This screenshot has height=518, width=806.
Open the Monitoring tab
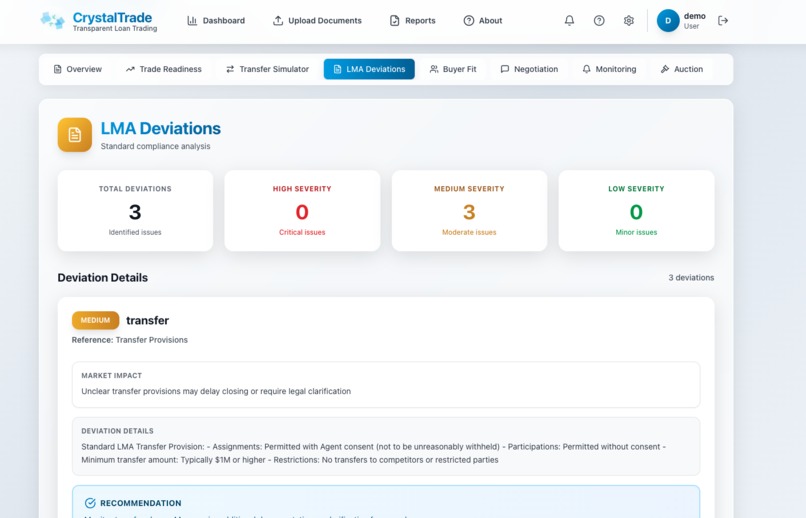[609, 69]
